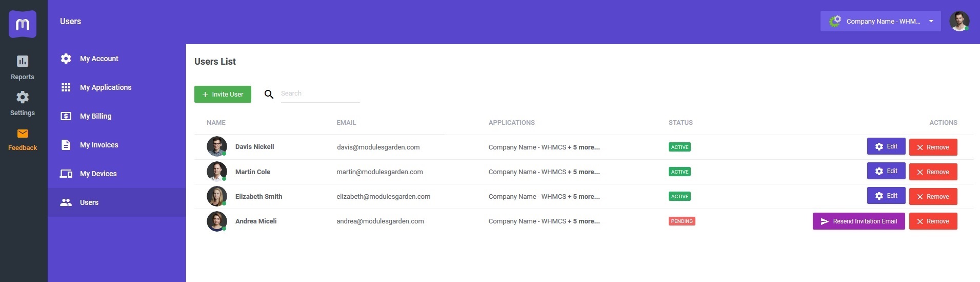Expand Davis Nickell's '+ 5 more...' applications
980x282 pixels.
click(584, 147)
